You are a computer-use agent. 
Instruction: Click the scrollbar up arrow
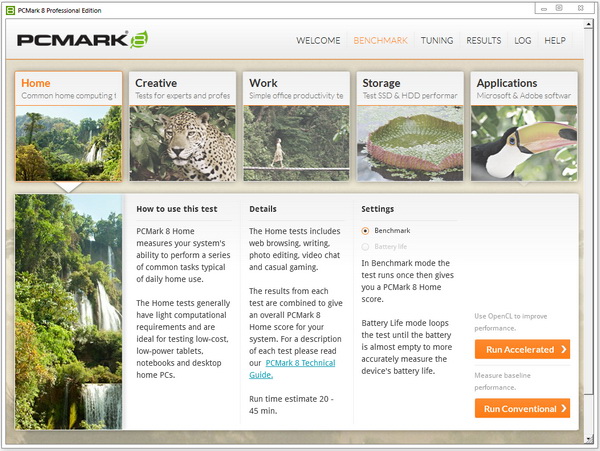click(589, 24)
